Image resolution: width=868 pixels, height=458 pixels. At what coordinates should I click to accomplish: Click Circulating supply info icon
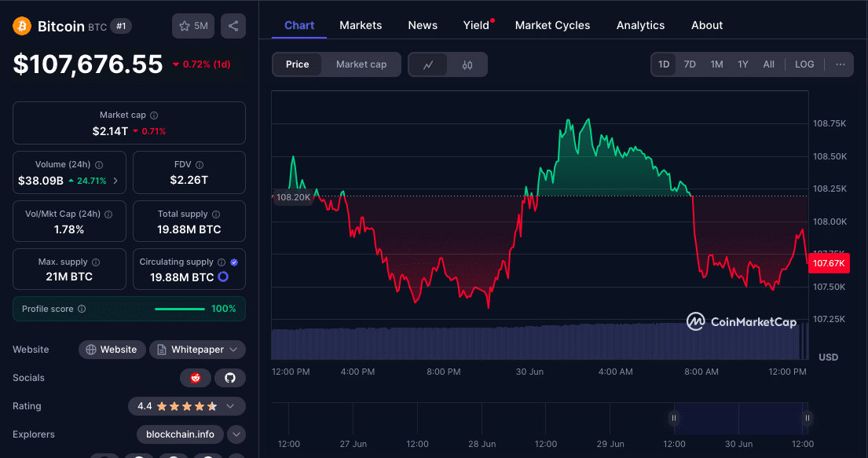222,262
